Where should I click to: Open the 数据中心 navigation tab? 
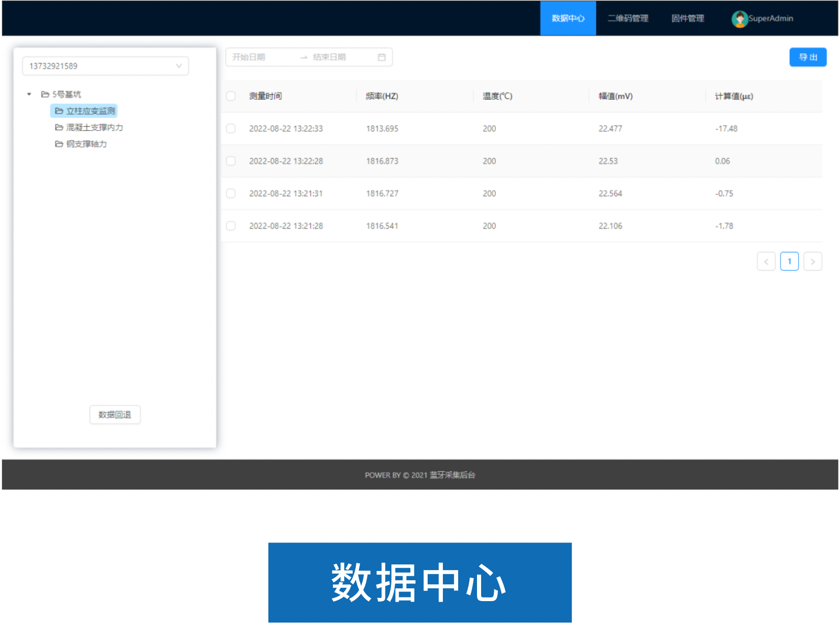tap(568, 18)
